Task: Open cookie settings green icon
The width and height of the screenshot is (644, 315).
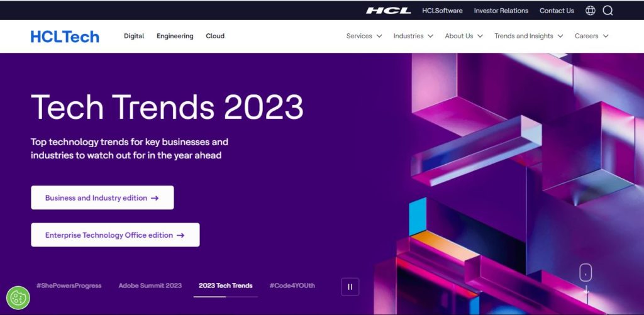Action: point(18,298)
